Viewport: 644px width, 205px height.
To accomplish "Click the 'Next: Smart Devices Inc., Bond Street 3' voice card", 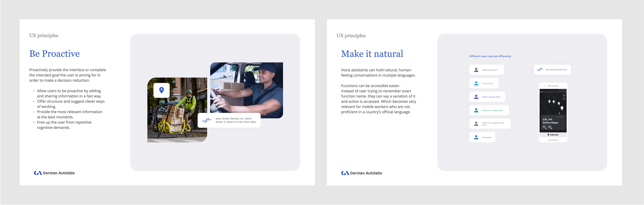I will (229, 120).
